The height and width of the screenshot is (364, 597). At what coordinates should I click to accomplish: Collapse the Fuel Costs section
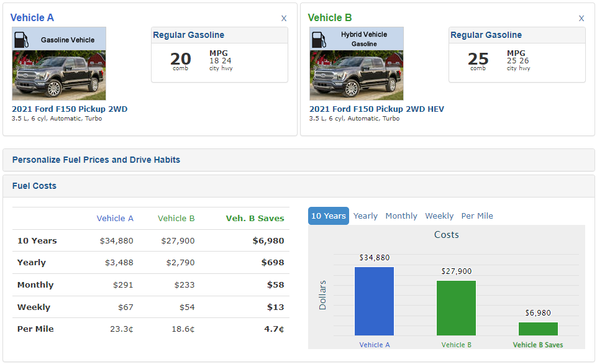(35, 186)
